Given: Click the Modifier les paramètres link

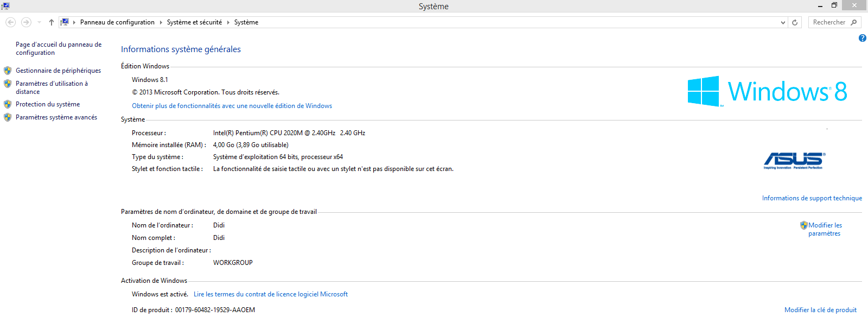Looking at the screenshot, I should coord(825,229).
